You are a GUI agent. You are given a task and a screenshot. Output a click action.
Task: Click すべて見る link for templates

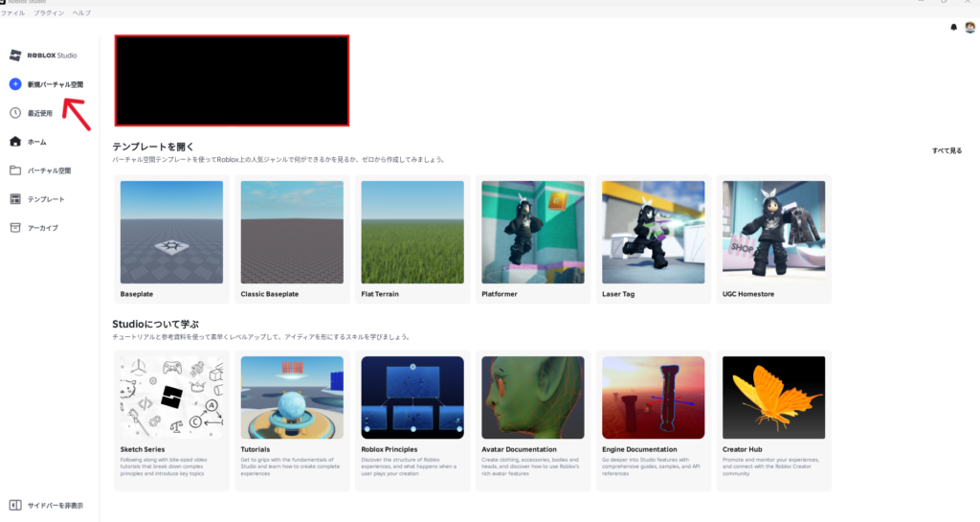[x=947, y=150]
